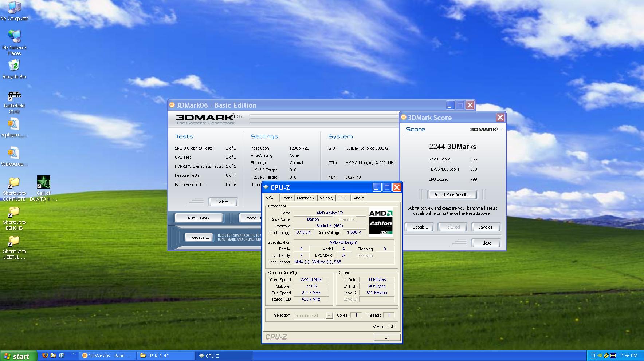The height and width of the screenshot is (361, 644).
Task: Click the Multiplier value x 10.5
Action: point(311,286)
